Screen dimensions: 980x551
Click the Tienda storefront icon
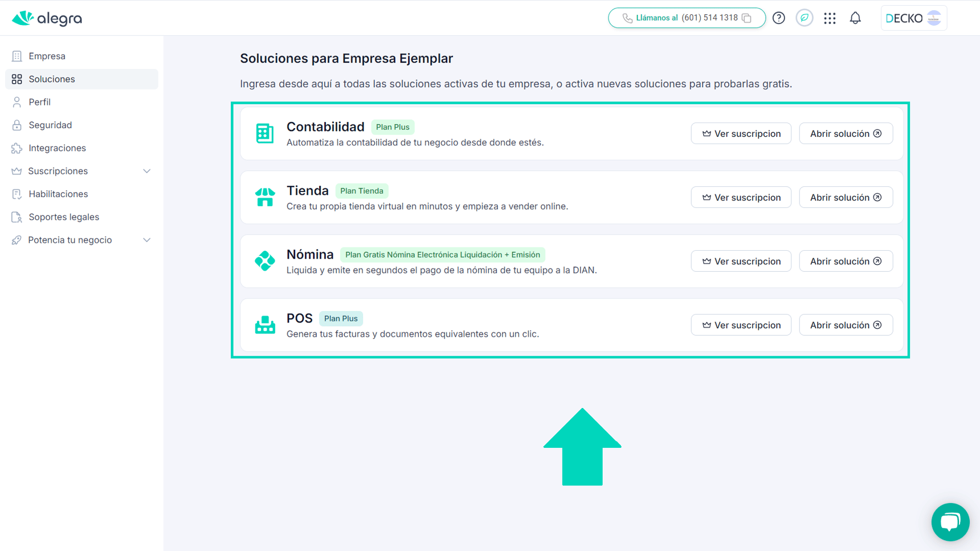pyautogui.click(x=265, y=197)
